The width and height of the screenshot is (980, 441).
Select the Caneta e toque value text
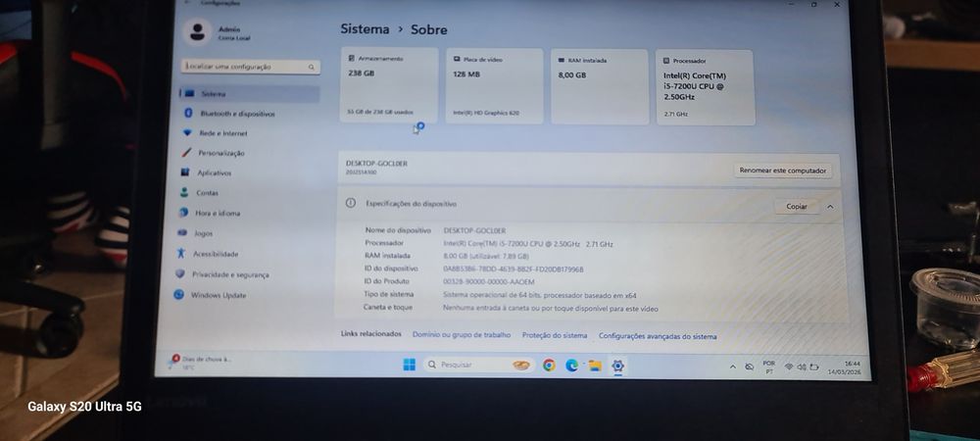pos(550,308)
